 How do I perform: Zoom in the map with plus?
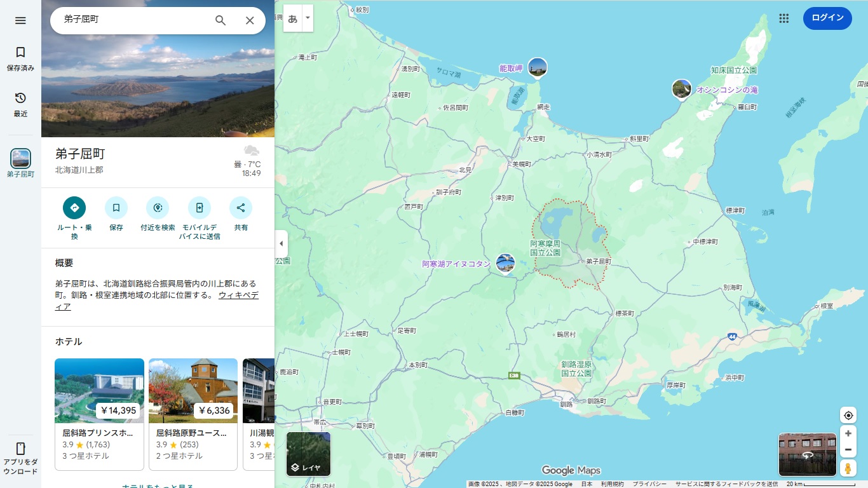pos(848,433)
